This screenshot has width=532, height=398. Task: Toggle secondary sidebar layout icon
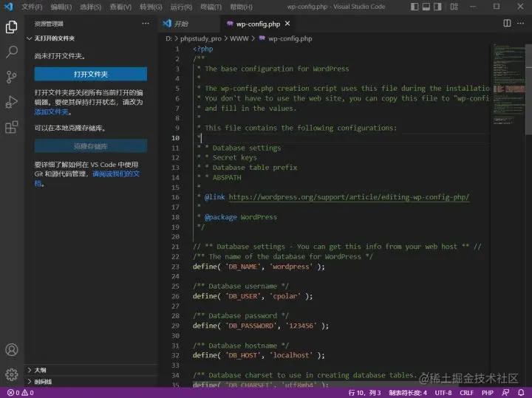(437, 7)
